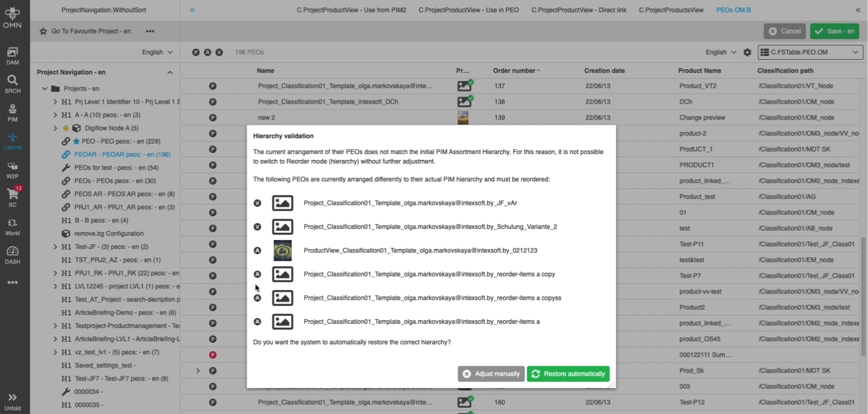Open the W2P module icon
This screenshot has width=868, height=414.
(x=13, y=170)
